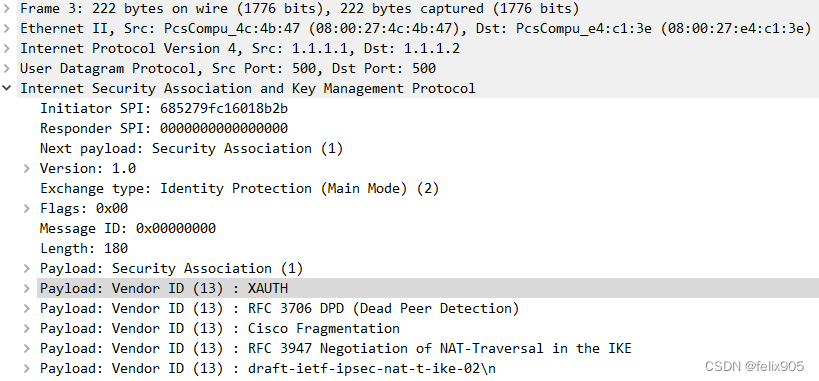The image size is (819, 381).
Task: Expand the XAUTH Vendor ID payload
Action: coord(27,288)
